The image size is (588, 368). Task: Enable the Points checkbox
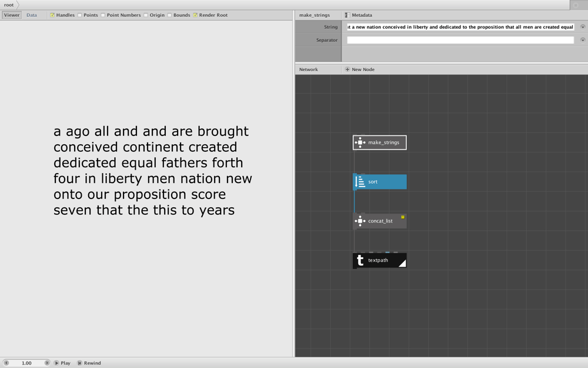79,15
